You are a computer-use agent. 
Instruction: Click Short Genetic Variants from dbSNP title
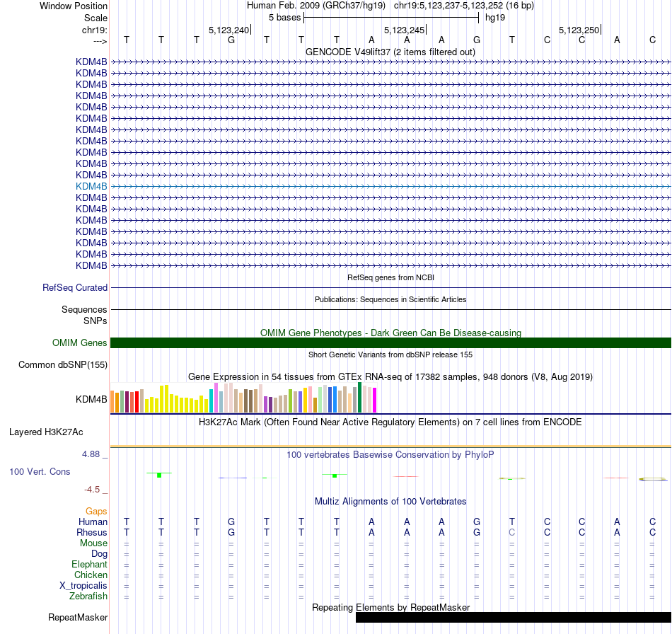(390, 355)
